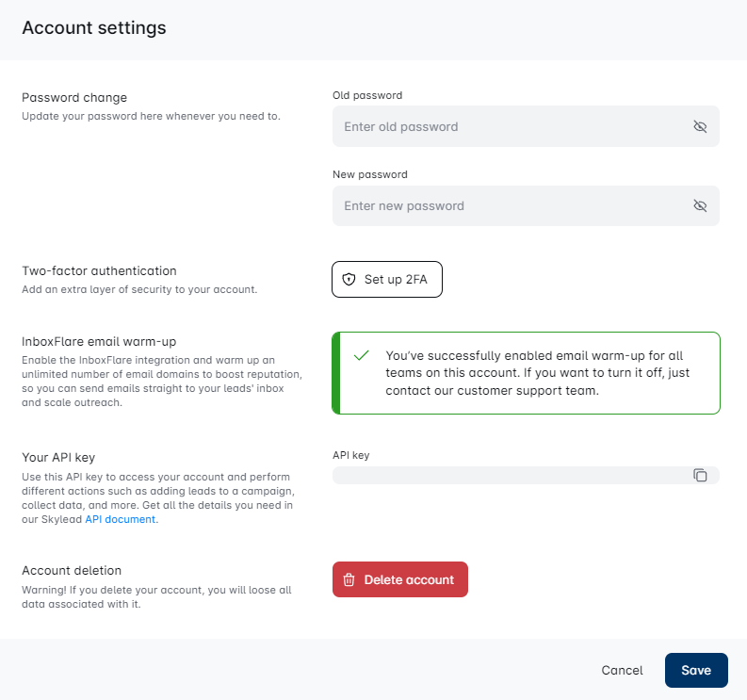Click the trash icon on Delete account
This screenshot has height=700, width=747.
point(349,580)
